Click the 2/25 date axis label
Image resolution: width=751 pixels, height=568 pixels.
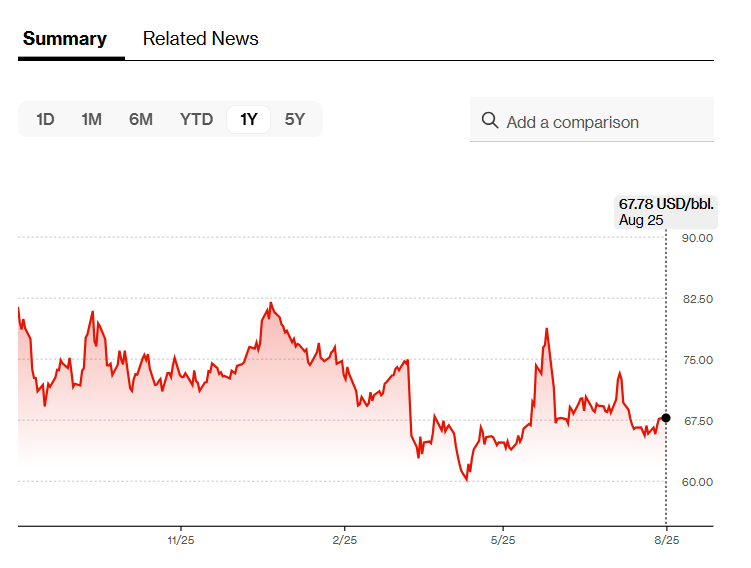coord(344,540)
